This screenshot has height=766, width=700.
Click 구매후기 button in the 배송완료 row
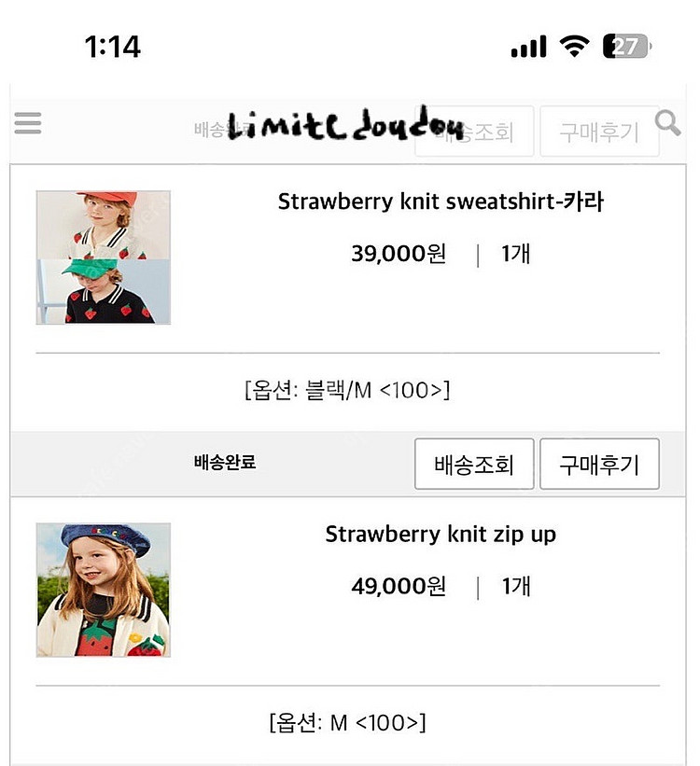click(x=599, y=464)
